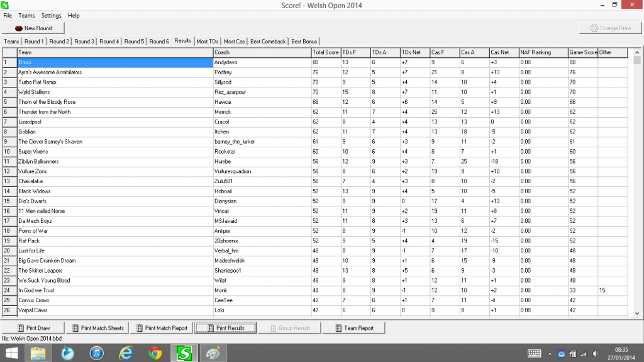Launch Google Chrome from the taskbar

click(155, 353)
